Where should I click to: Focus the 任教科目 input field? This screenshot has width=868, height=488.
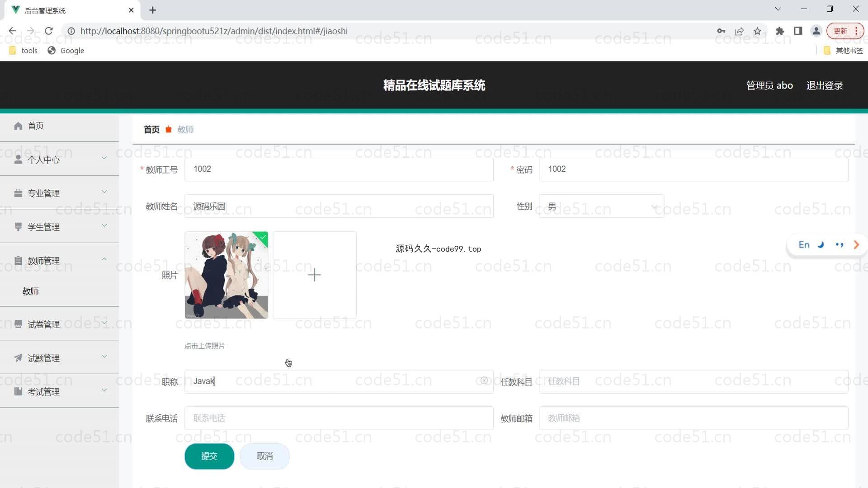[693, 381]
